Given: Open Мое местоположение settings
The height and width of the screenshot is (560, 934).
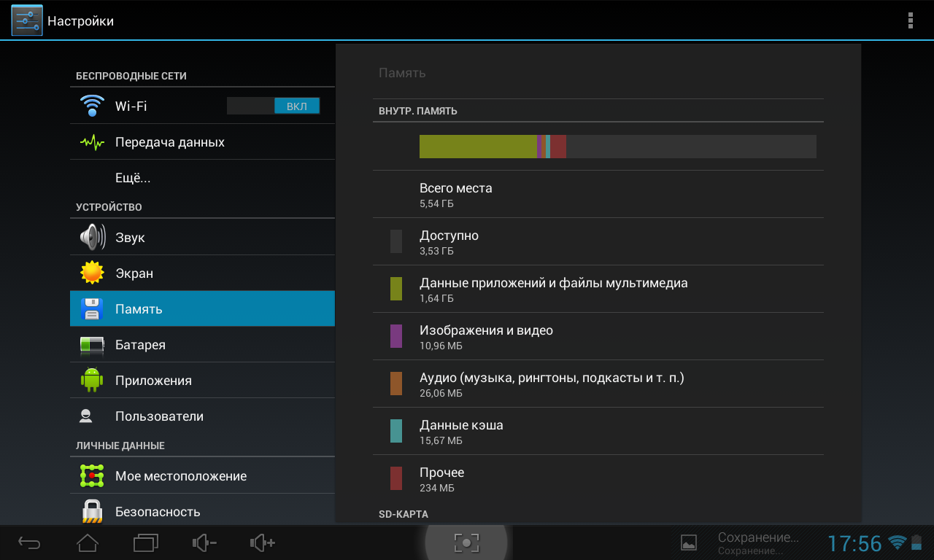Looking at the screenshot, I should (x=202, y=475).
